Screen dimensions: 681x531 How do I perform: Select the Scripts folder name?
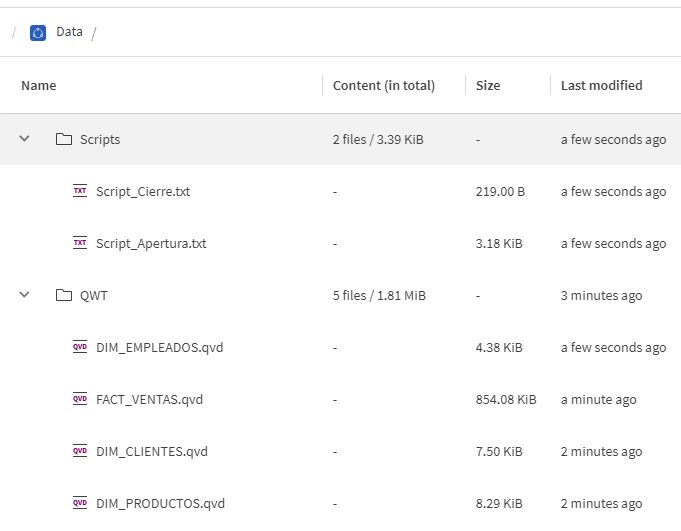click(x=100, y=140)
